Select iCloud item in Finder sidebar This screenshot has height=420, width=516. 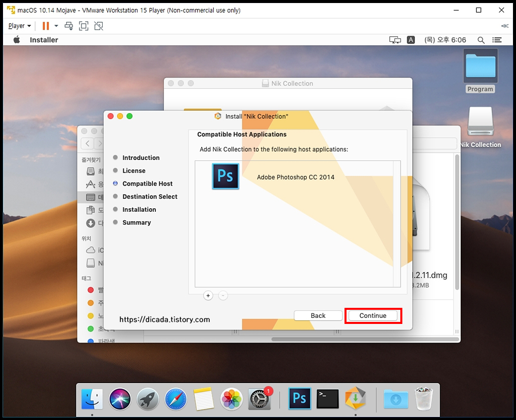[95, 250]
